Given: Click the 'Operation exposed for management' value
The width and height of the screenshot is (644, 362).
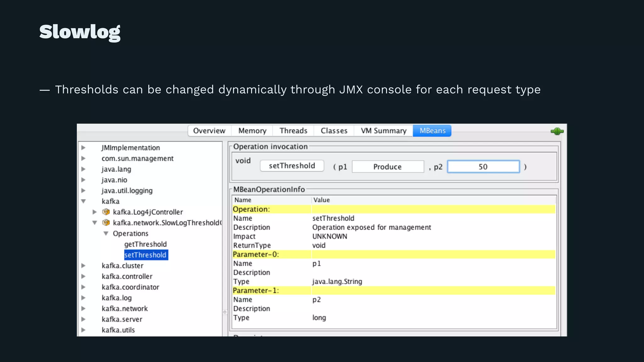Looking at the screenshot, I should 372,227.
